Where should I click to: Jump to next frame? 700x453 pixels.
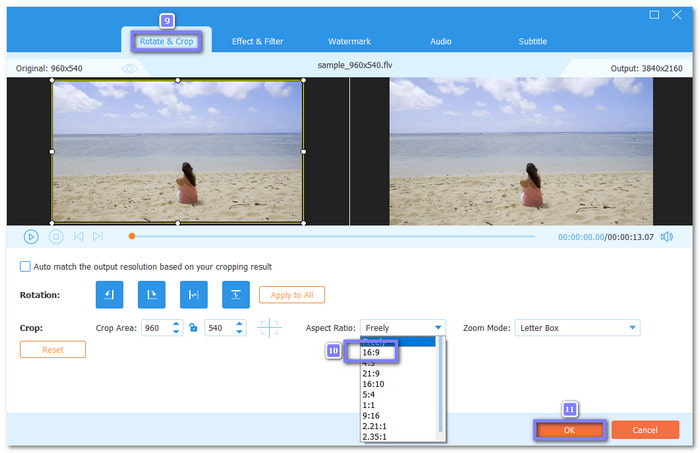(x=98, y=237)
